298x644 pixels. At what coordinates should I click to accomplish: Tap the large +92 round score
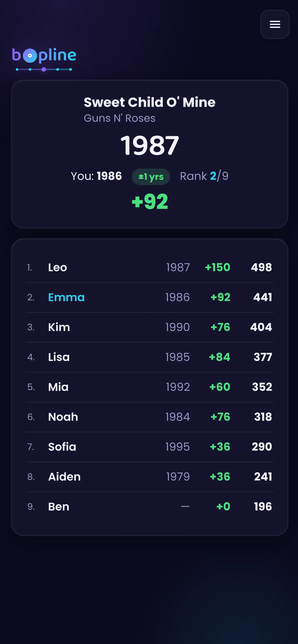pyautogui.click(x=150, y=201)
